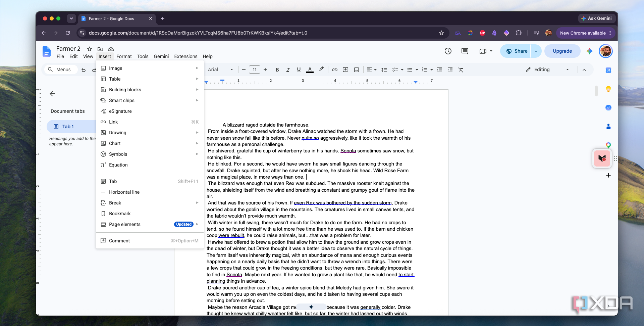Insert link using toolbar chain icon
Screen dimensions: 644x326
tap(334, 70)
